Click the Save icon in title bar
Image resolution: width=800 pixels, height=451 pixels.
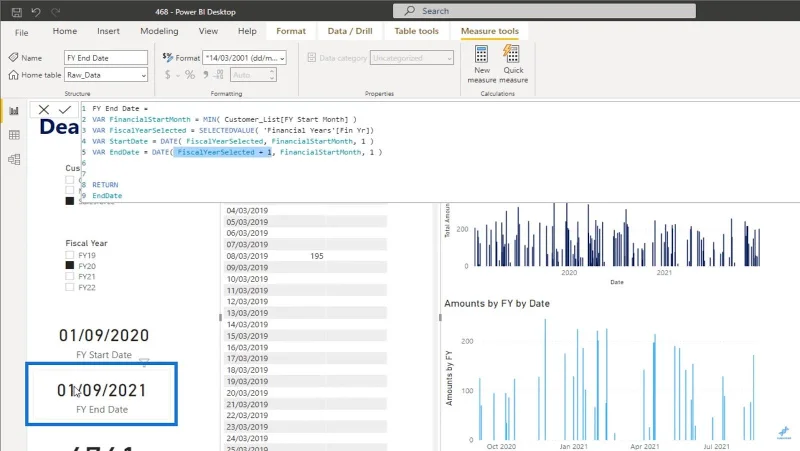(16, 12)
